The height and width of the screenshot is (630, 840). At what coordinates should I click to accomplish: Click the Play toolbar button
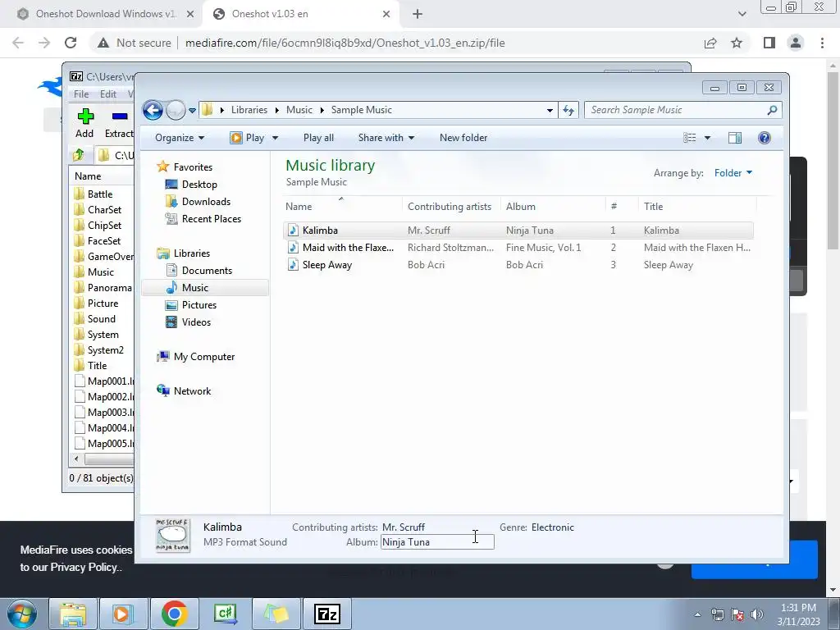(x=248, y=138)
